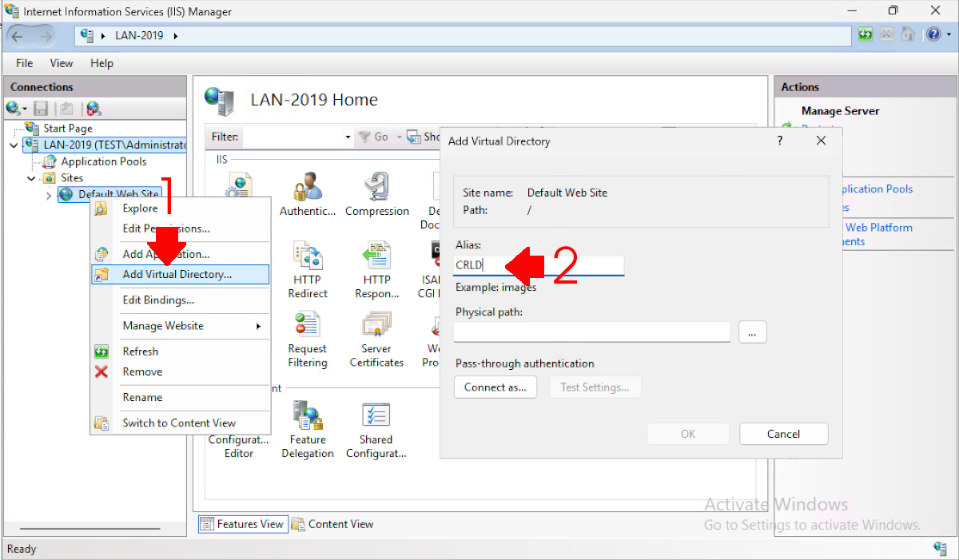This screenshot has height=560, width=959.
Task: Click the blue Help question-mark icon
Action: tap(932, 34)
